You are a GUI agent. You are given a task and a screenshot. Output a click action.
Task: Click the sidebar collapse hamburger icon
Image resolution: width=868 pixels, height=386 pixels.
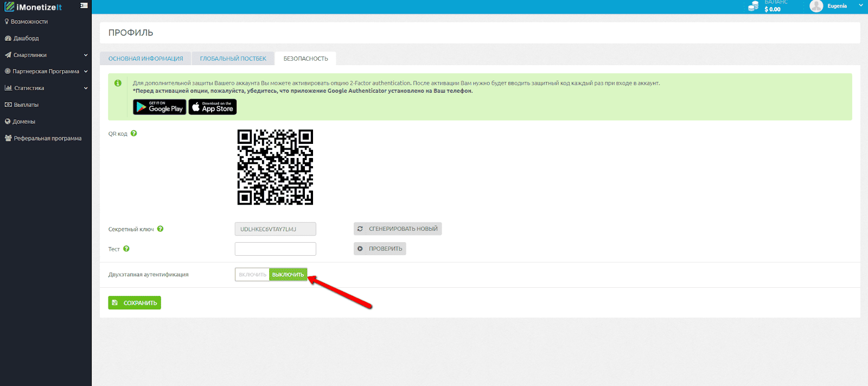point(84,5)
